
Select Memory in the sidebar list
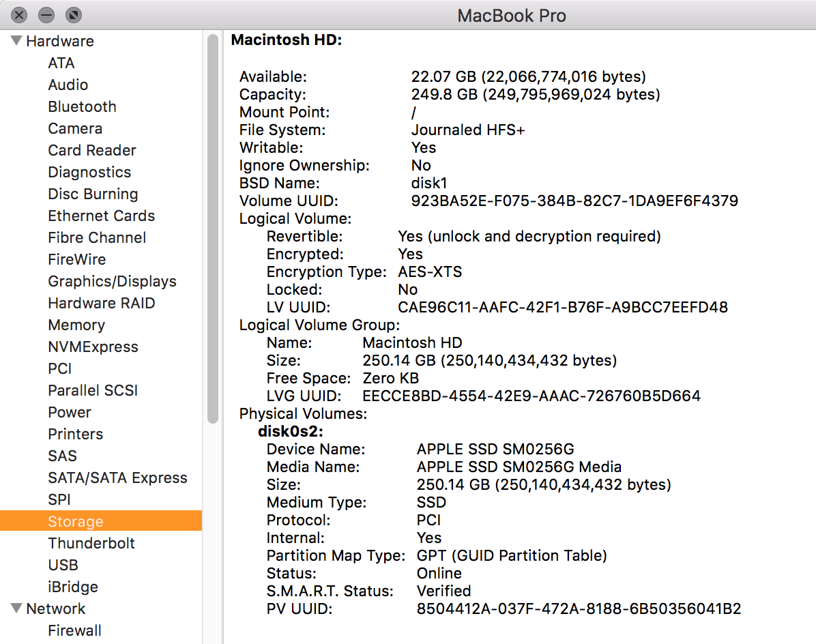tap(76, 325)
